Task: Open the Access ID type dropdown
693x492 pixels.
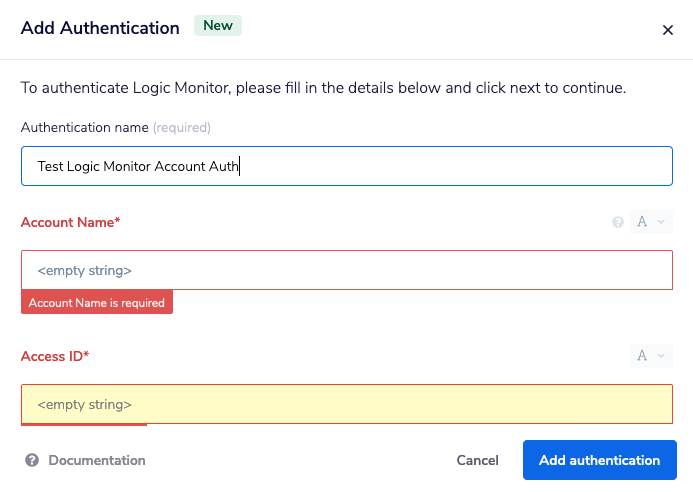Action: [x=651, y=356]
